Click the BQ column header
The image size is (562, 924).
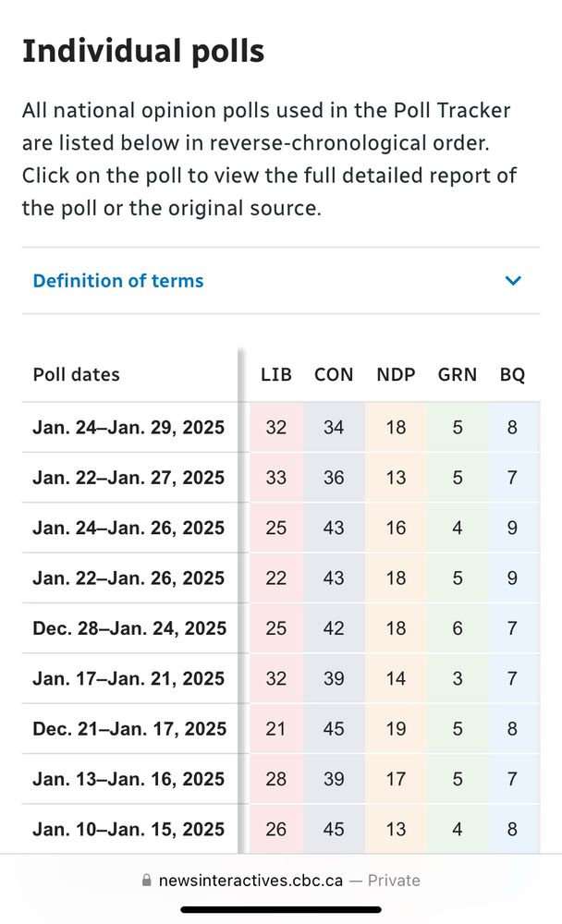(512, 375)
